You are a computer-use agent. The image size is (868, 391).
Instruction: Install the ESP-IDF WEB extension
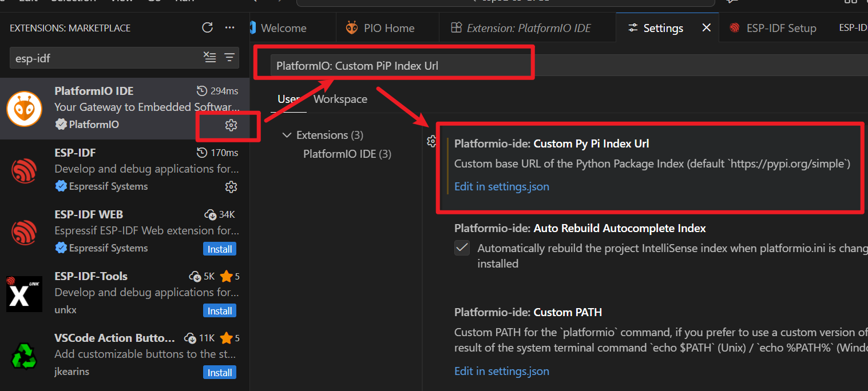[219, 249]
